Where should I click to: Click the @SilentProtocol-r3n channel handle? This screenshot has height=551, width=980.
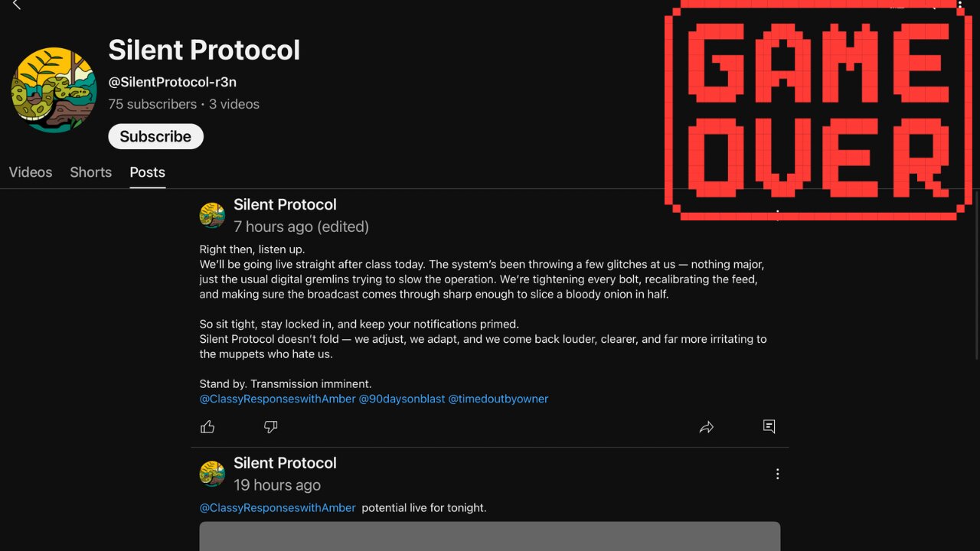[172, 82]
